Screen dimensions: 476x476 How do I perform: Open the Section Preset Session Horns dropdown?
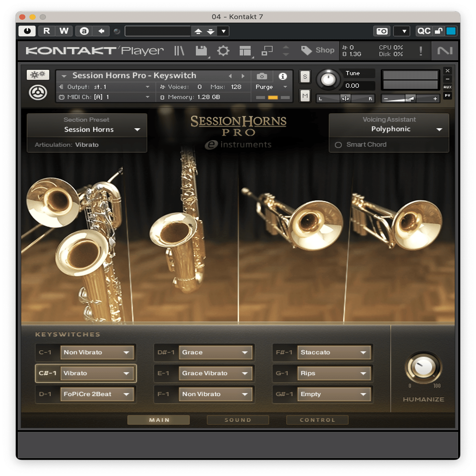click(87, 129)
